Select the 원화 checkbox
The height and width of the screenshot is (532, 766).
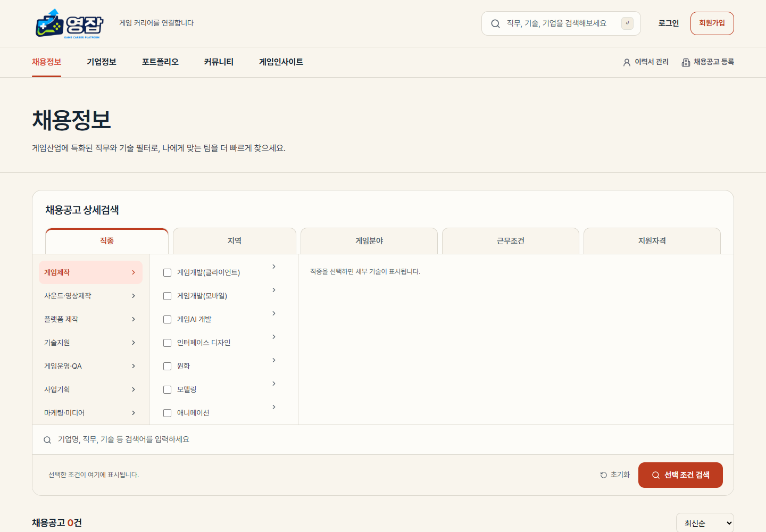coord(167,366)
